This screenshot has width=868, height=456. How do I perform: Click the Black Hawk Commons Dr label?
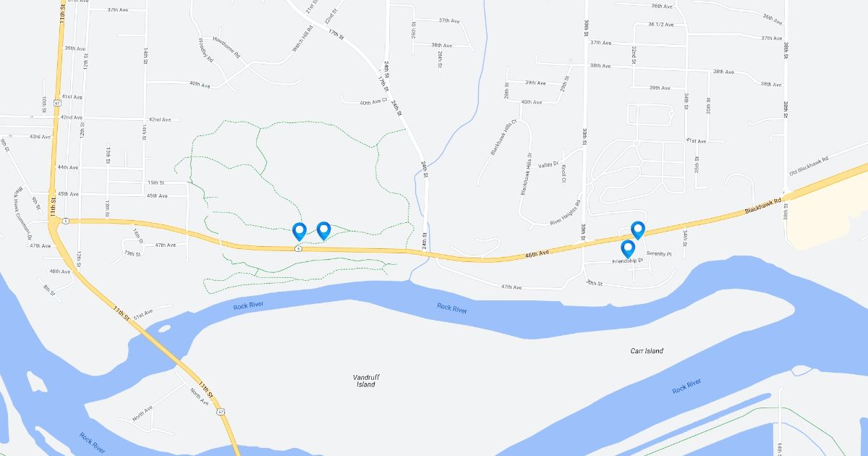coord(22,213)
